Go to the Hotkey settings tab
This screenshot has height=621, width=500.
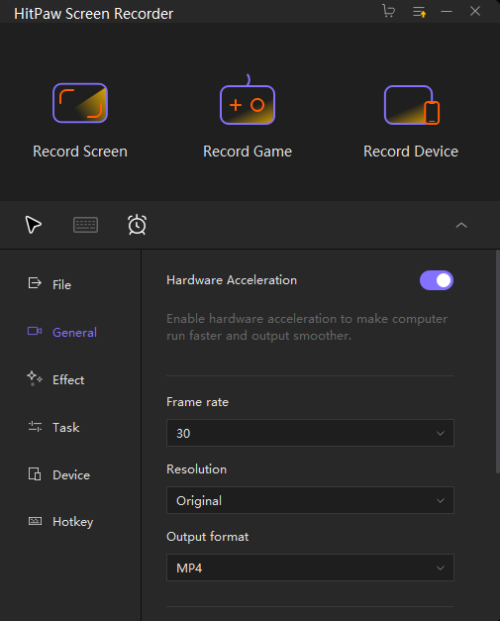pyautogui.click(x=60, y=522)
